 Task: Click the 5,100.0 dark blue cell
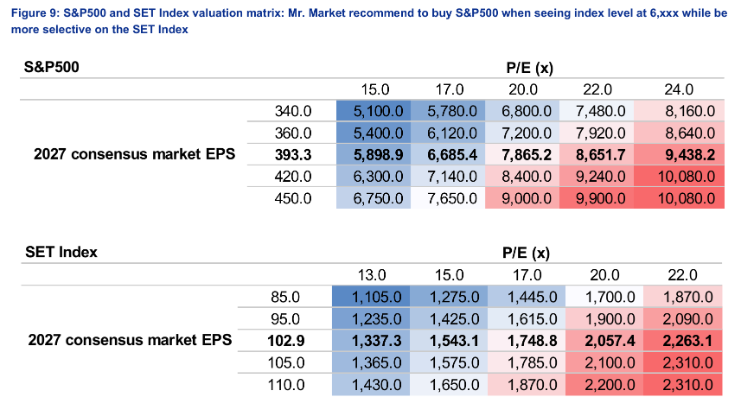[x=373, y=111]
